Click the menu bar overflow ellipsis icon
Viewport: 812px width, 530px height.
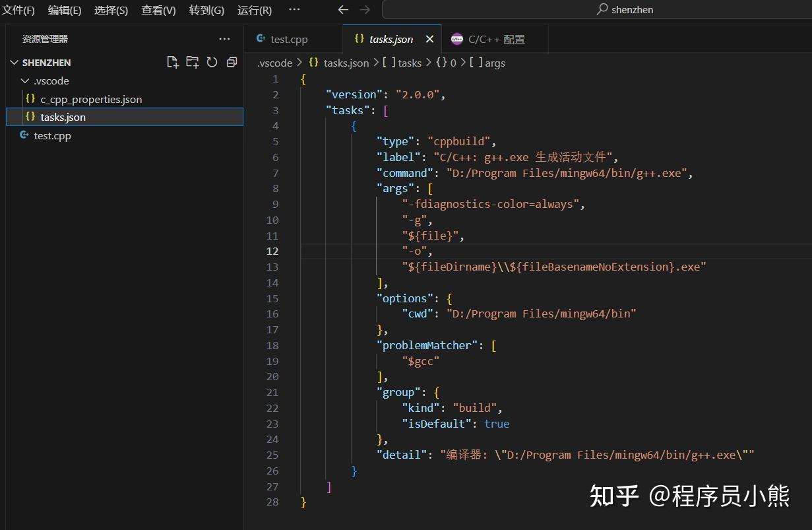pyautogui.click(x=294, y=9)
